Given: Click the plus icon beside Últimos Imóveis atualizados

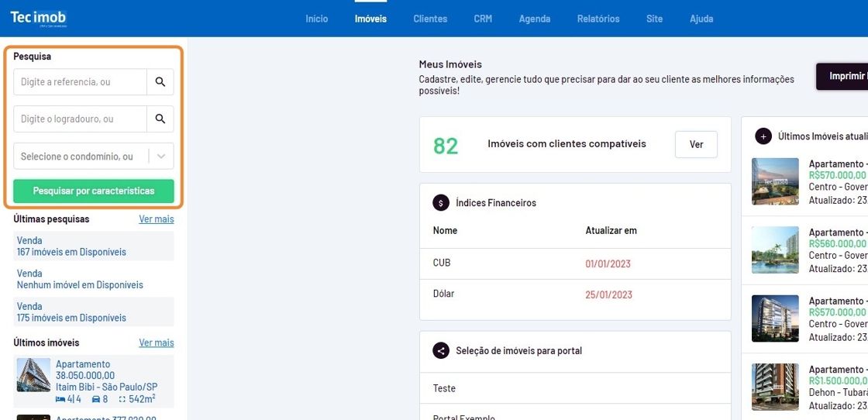Looking at the screenshot, I should coord(763,136).
